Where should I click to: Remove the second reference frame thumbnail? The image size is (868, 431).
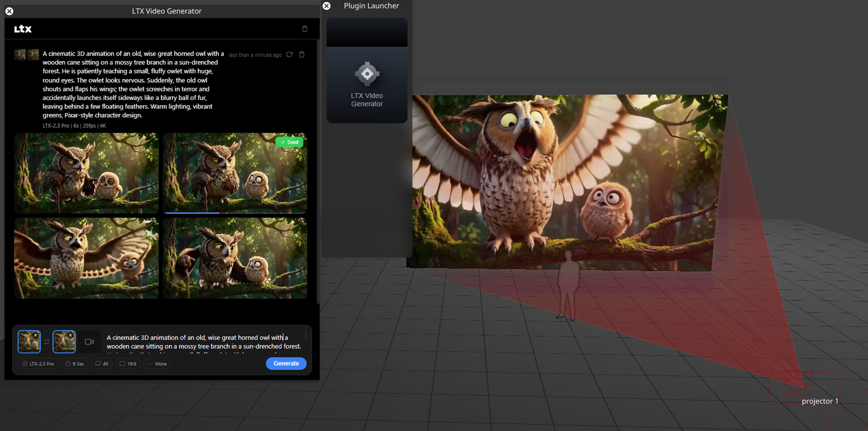coord(70,335)
